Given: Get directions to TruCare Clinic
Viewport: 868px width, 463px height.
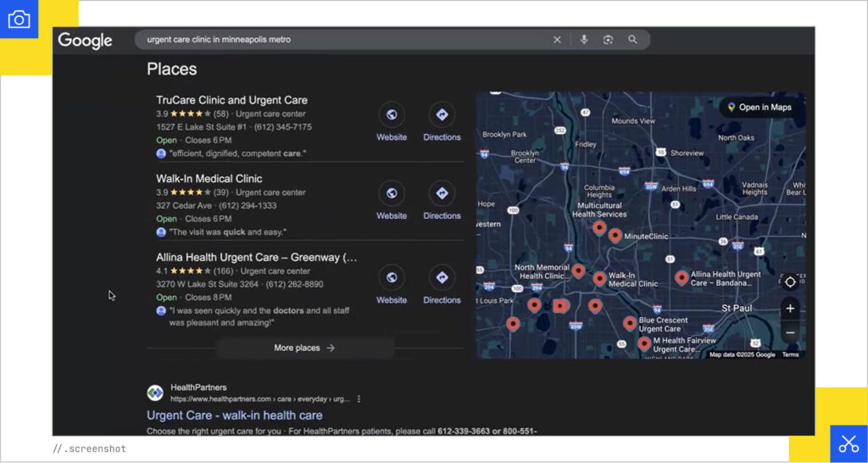Looking at the screenshot, I should tap(442, 115).
